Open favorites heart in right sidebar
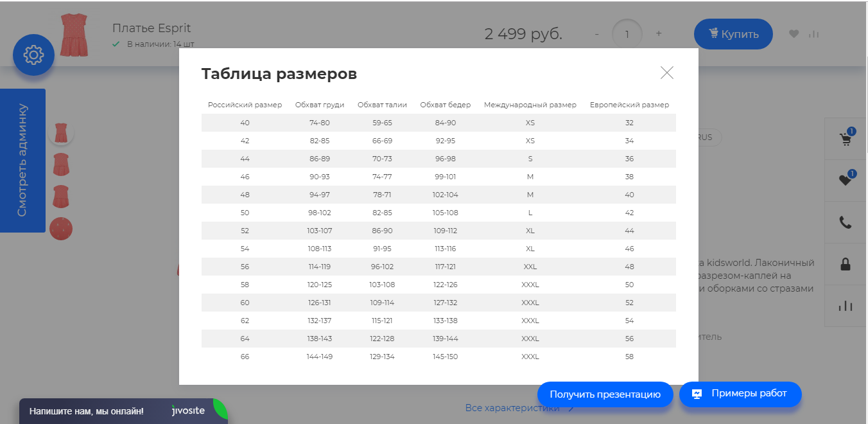 846,181
